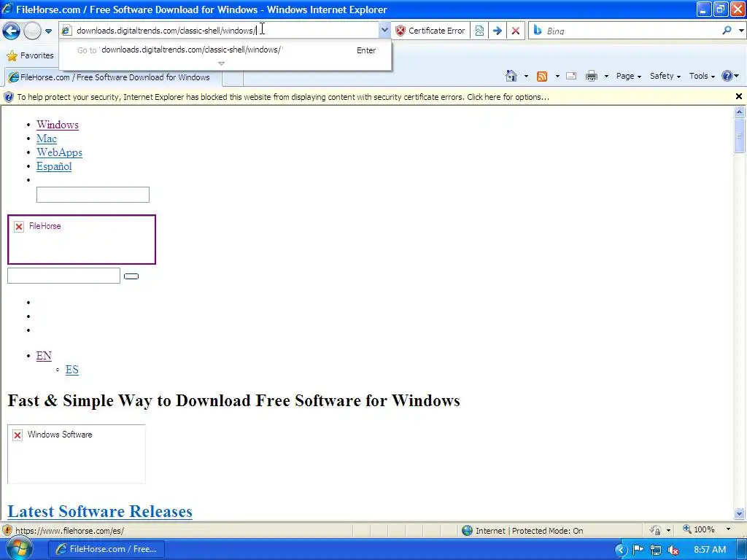Open the Home button dropdown arrow
The width and height of the screenshot is (747, 560).
[x=526, y=76]
